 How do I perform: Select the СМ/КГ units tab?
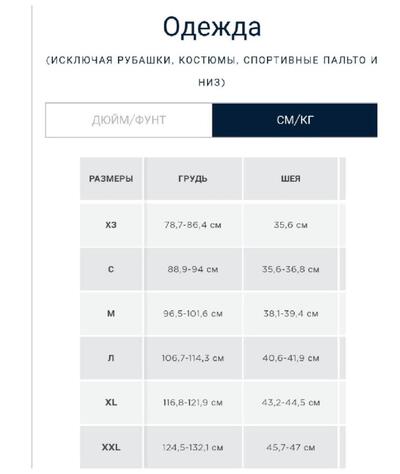click(295, 120)
